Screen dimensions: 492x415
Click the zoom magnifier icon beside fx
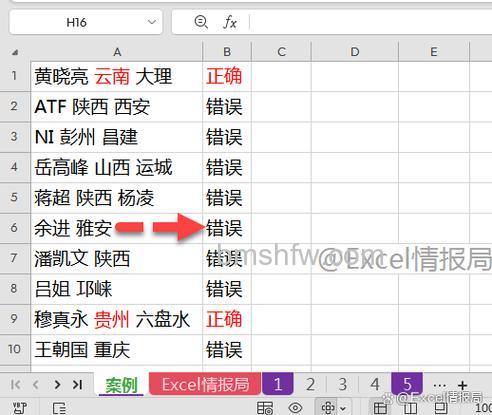click(x=201, y=22)
